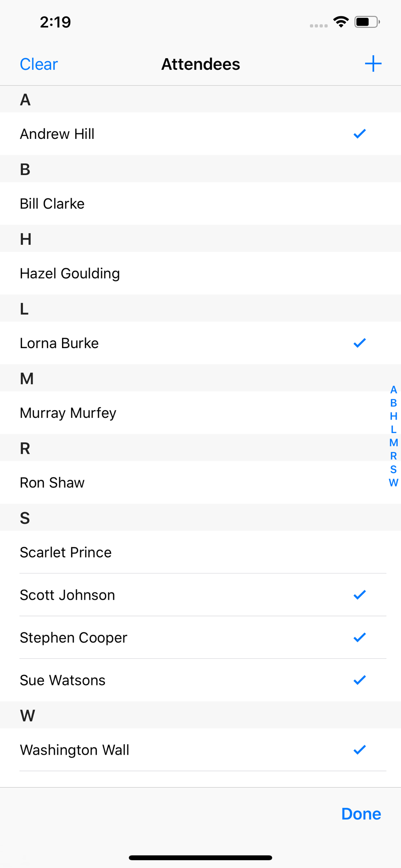Select Hazel Goulding in the list

[200, 273]
